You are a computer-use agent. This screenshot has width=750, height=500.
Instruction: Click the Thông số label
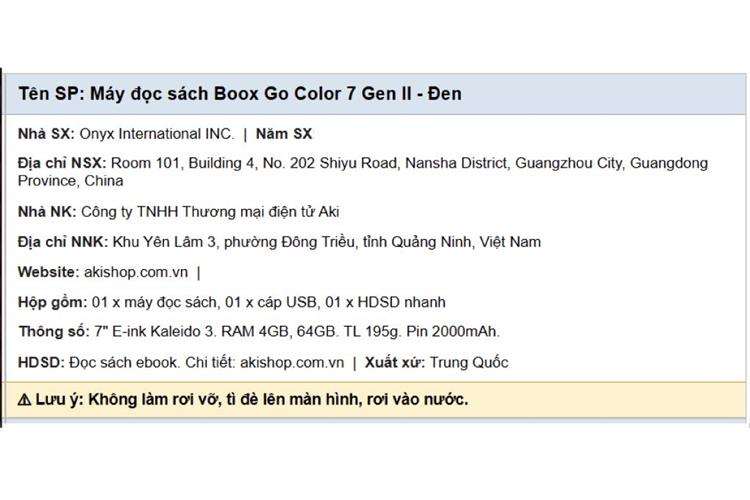54,332
